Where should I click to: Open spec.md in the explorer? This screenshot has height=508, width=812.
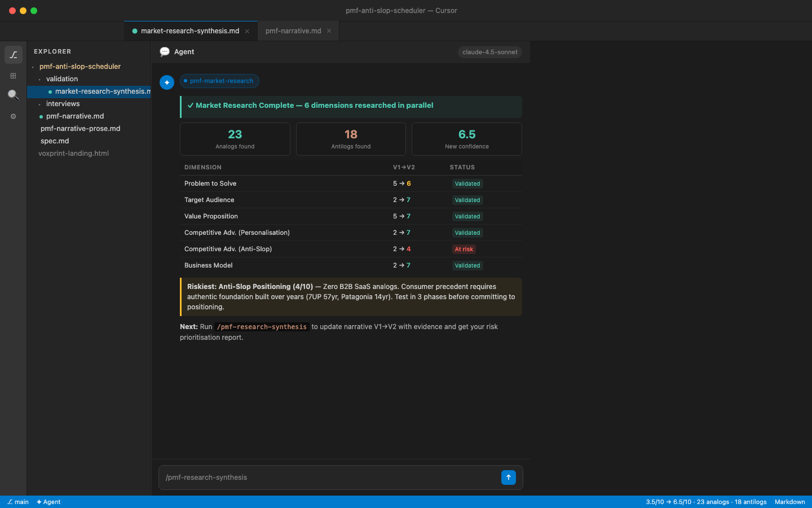pos(55,141)
